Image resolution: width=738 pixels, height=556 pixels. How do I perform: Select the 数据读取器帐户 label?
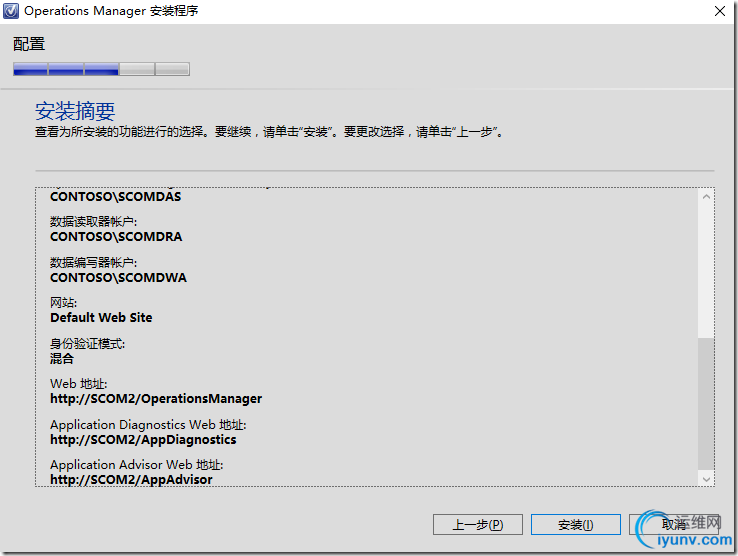(x=94, y=221)
